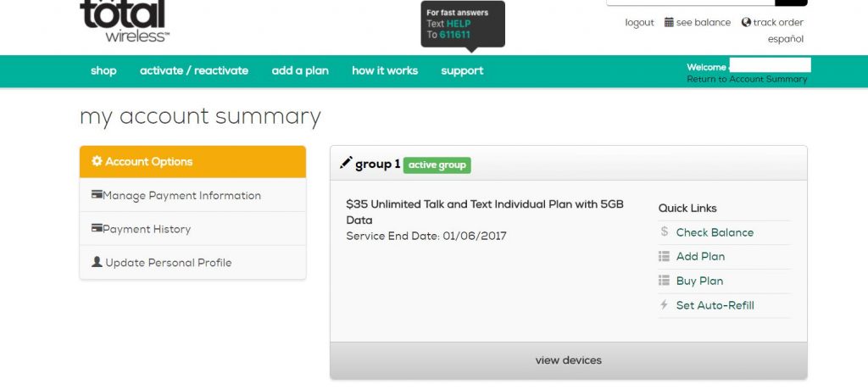Click the pencil edit icon beside group 1
868x390 pixels.
pos(346,163)
